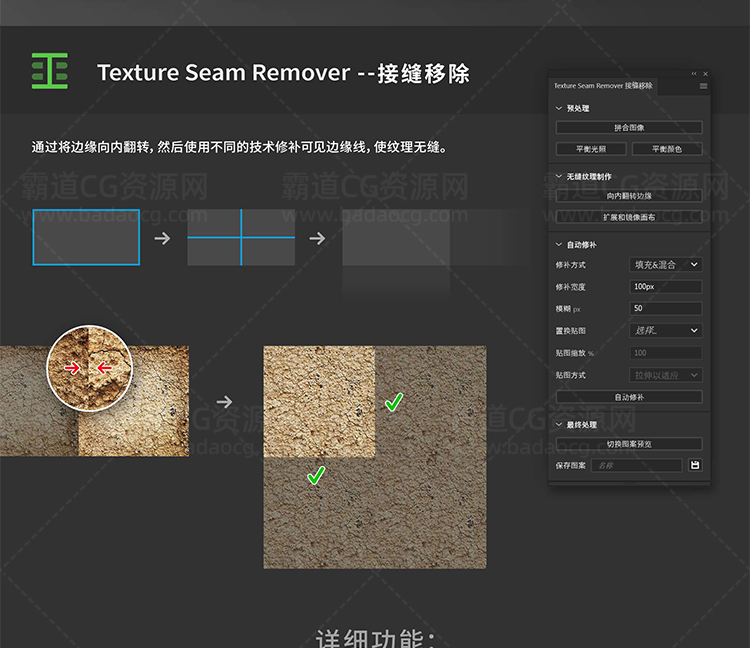Close the Texture Seam Remover panel
The height and width of the screenshot is (648, 750).
click(x=705, y=74)
